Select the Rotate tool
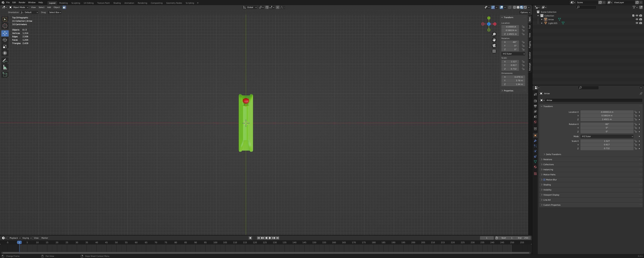The width and height of the screenshot is (644, 258). coord(5,40)
